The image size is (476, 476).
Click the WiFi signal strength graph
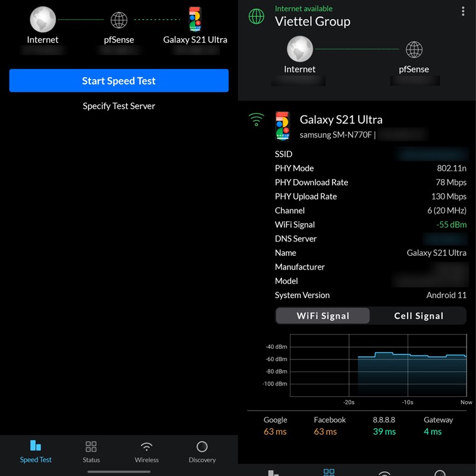click(378, 365)
